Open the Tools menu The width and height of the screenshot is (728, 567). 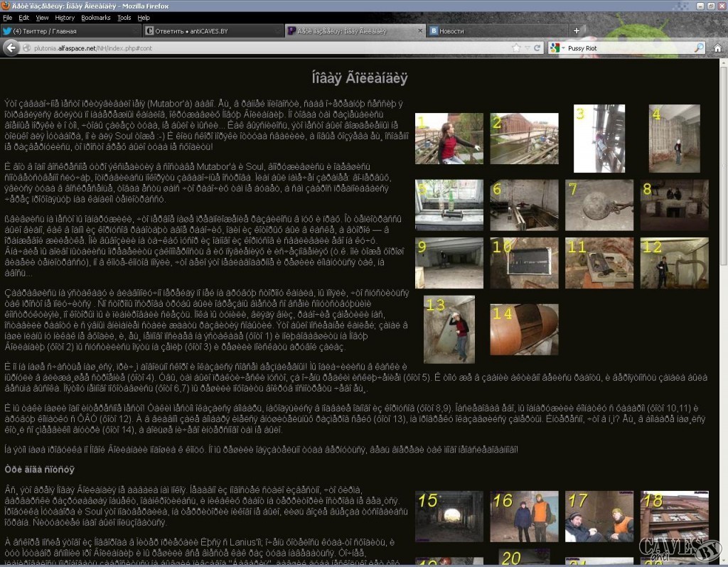coord(124,17)
